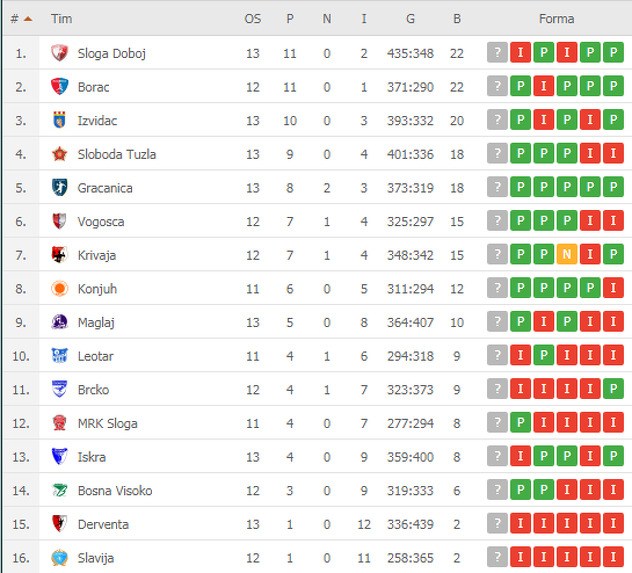Sort standings by points B column
632x573 pixels.
click(457, 19)
